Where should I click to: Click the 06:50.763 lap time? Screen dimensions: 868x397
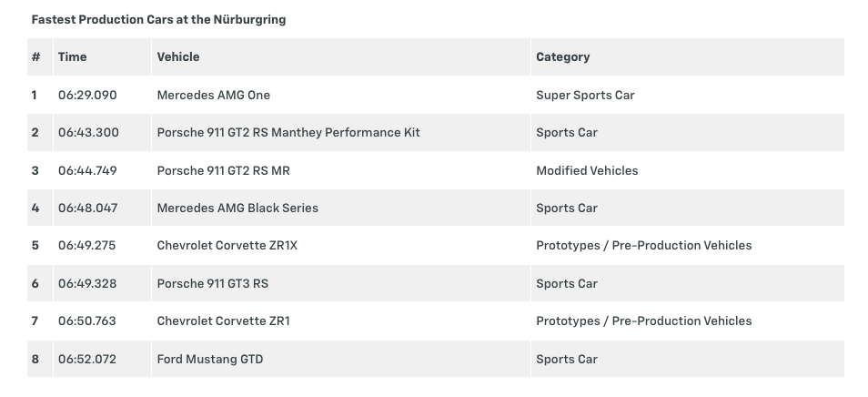point(87,321)
